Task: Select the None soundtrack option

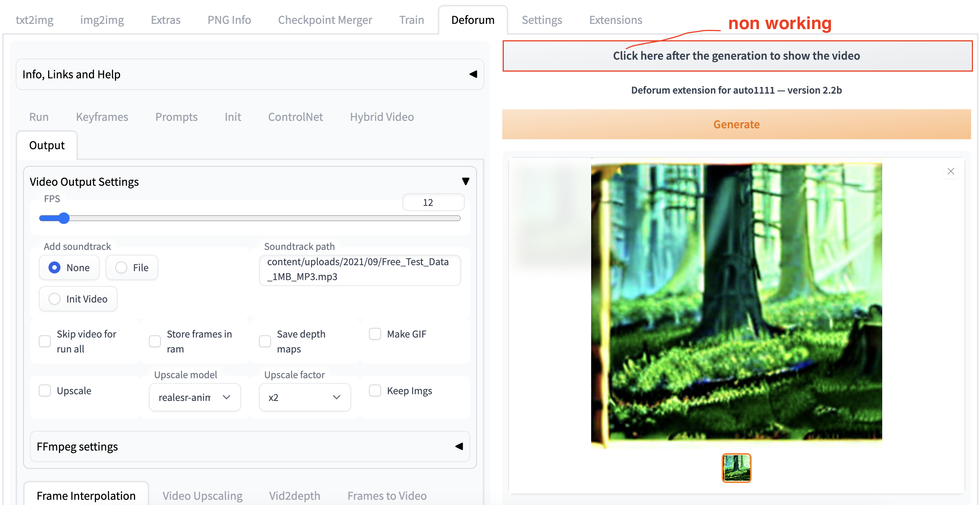Action: point(69,267)
